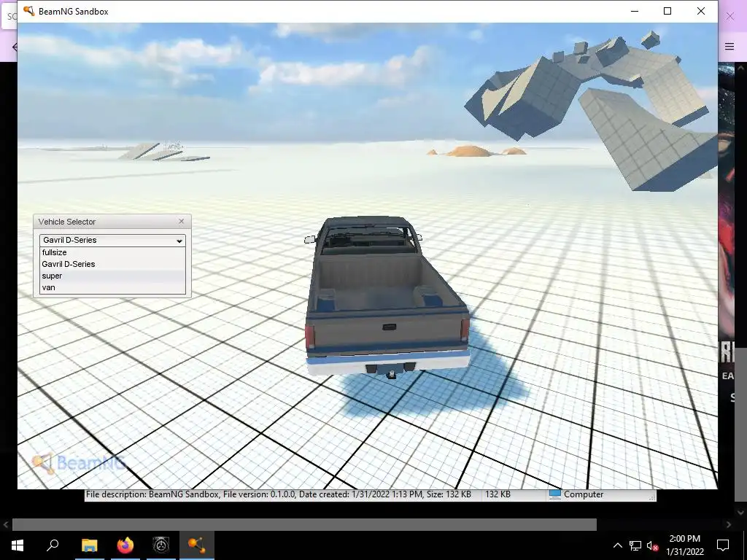Viewport: 747px width, 560px height.
Task: Click the Computer status bar entry
Action: (x=576, y=494)
